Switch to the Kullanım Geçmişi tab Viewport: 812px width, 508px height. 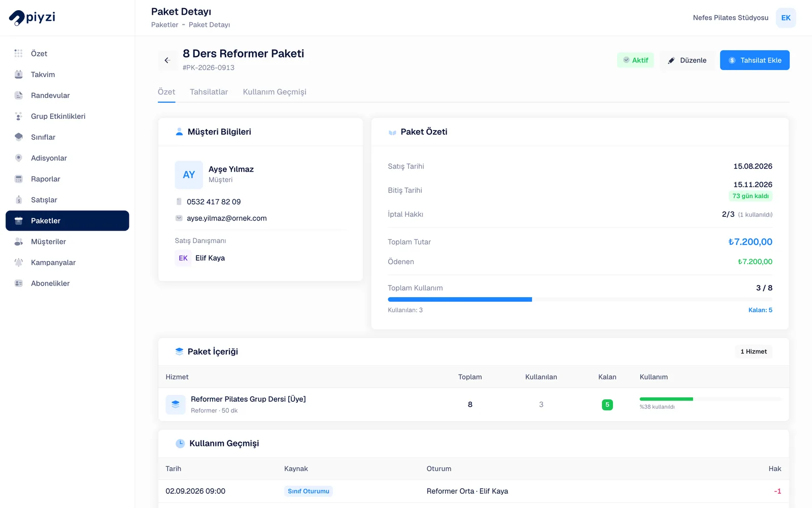pos(275,92)
